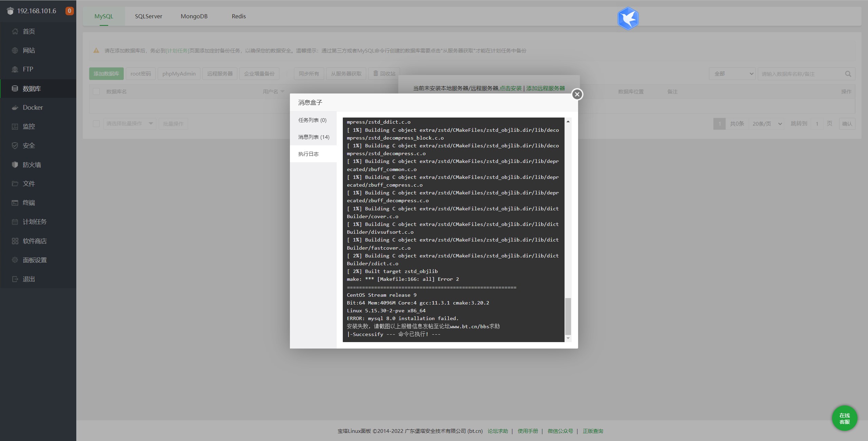868x441 pixels.
Task: Click the 防火墙 firewall shield icon
Action: [15, 165]
